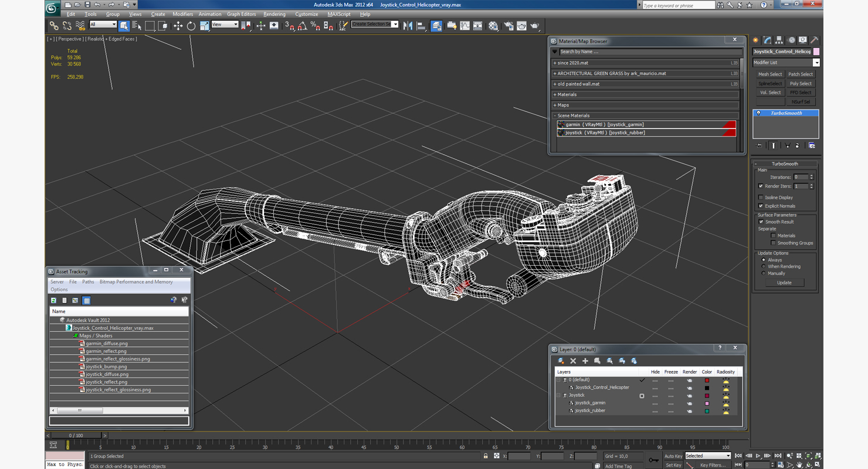
Task: Click Add Selected Objects plus icon in Layer dialog
Action: coord(585,361)
